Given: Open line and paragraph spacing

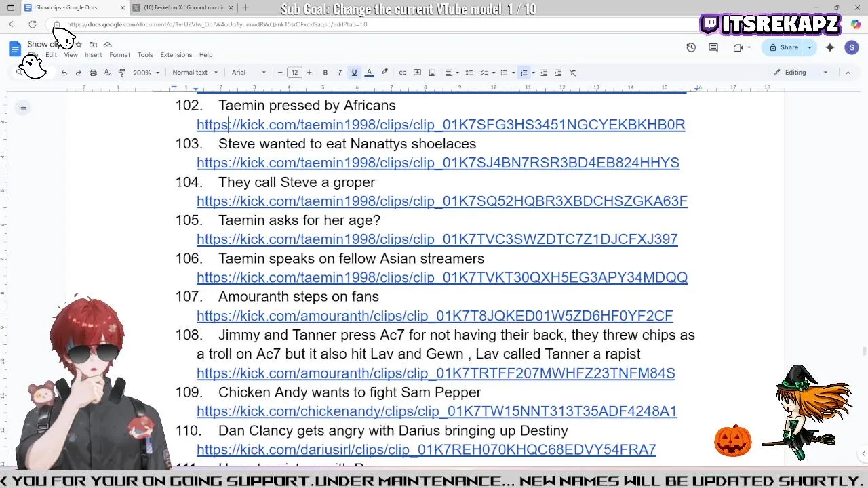Looking at the screenshot, I should click(469, 73).
